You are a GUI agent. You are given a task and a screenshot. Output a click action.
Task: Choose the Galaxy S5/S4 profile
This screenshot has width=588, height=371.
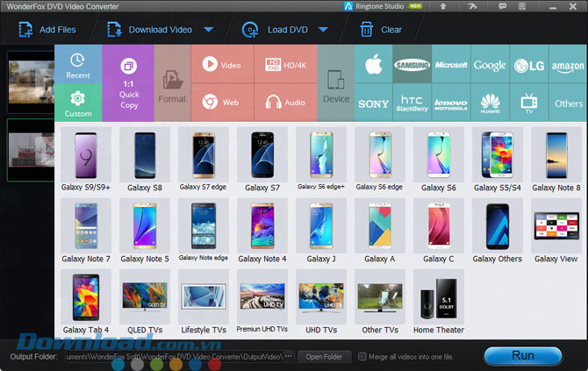click(498, 160)
